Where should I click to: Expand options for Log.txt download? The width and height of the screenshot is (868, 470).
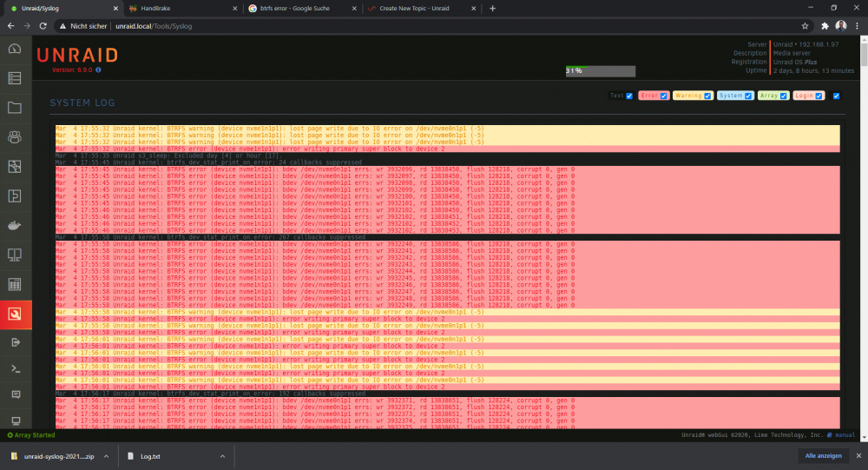(222, 456)
